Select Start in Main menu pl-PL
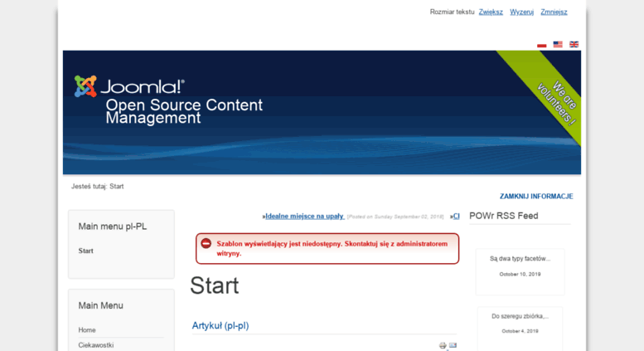Image resolution: width=644 pixels, height=351 pixels. pos(86,251)
